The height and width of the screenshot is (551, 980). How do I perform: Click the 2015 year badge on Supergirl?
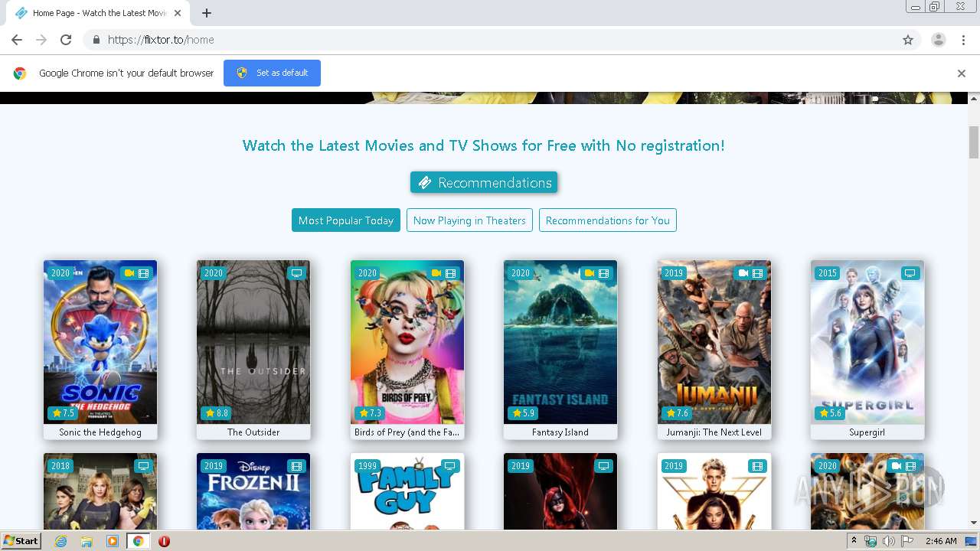pos(828,273)
